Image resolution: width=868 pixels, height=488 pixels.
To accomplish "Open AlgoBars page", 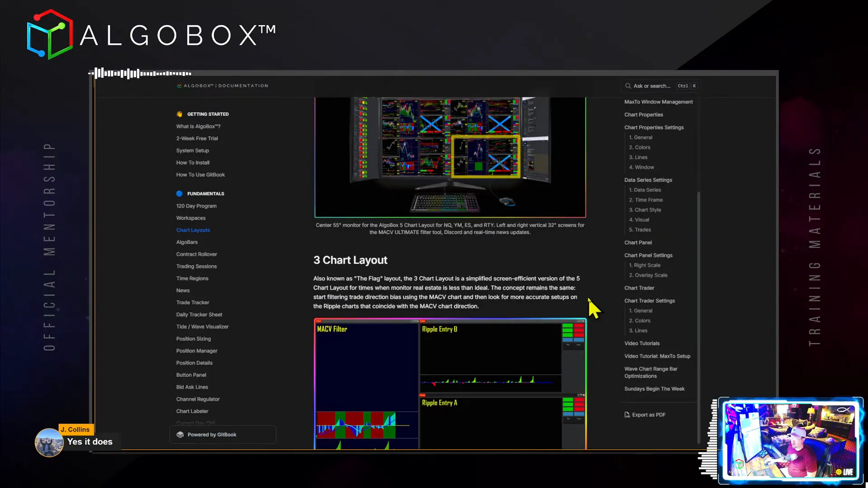I will coord(187,242).
